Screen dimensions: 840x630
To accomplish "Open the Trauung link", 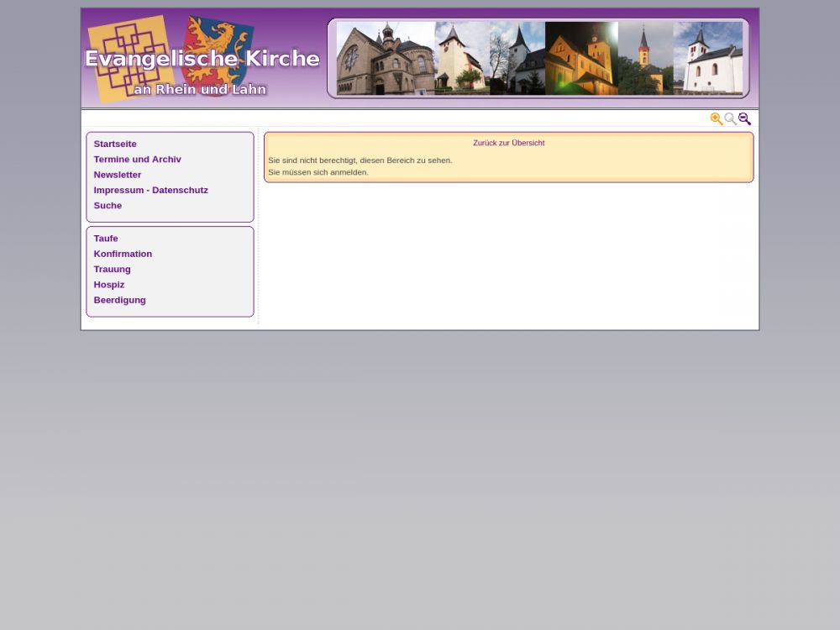I will point(112,270).
